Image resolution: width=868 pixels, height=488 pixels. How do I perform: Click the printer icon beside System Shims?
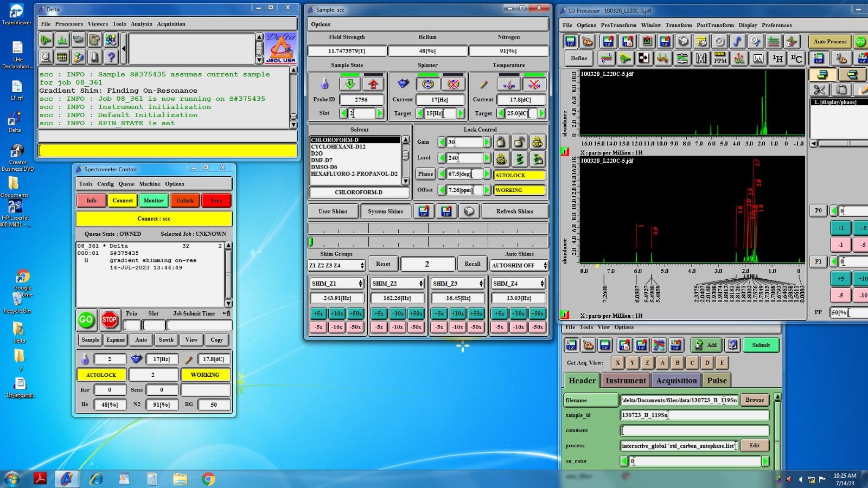pos(469,211)
